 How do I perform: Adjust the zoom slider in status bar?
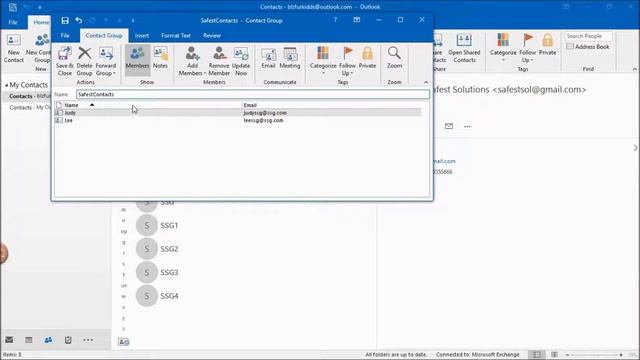(594, 355)
